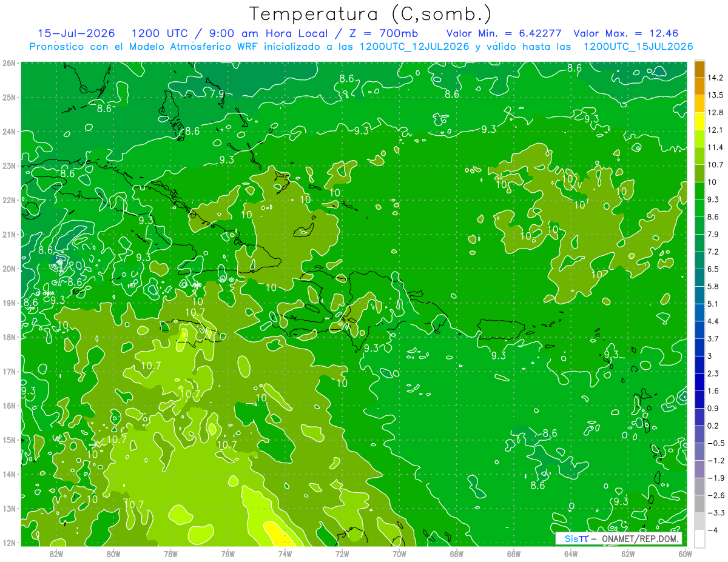This screenshot has height=562, width=728.
Task: Click the 66W longitude axis label
Action: click(x=513, y=554)
